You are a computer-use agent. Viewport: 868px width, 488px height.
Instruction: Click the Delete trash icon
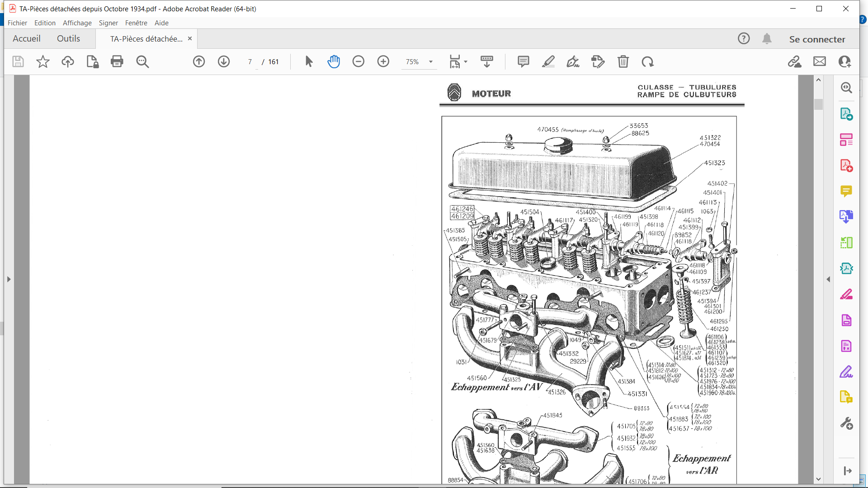click(623, 61)
